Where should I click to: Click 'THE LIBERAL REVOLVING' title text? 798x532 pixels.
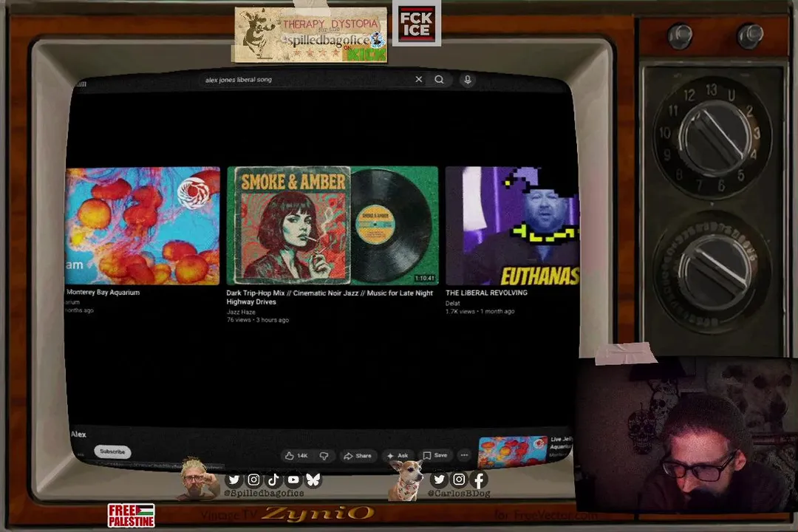(486, 293)
